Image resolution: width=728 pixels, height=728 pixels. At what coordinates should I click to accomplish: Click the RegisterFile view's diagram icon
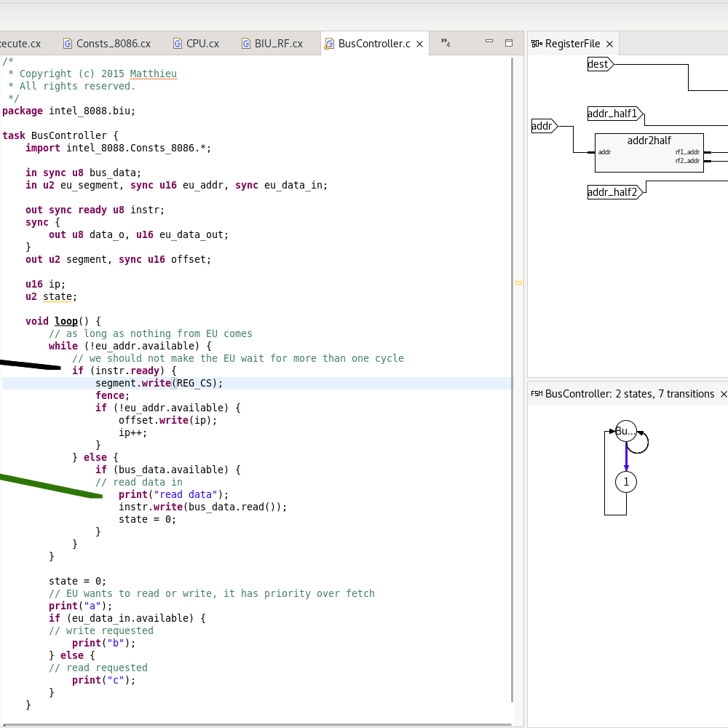[537, 44]
